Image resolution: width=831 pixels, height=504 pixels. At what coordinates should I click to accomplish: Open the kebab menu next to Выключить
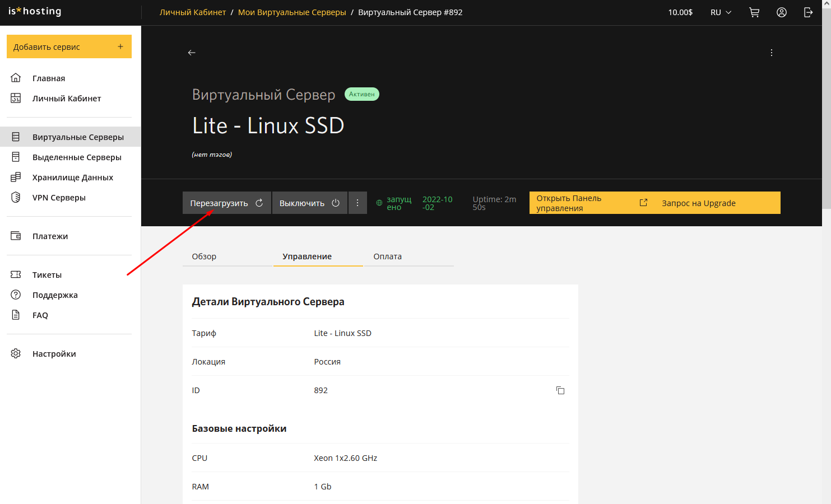tap(358, 203)
